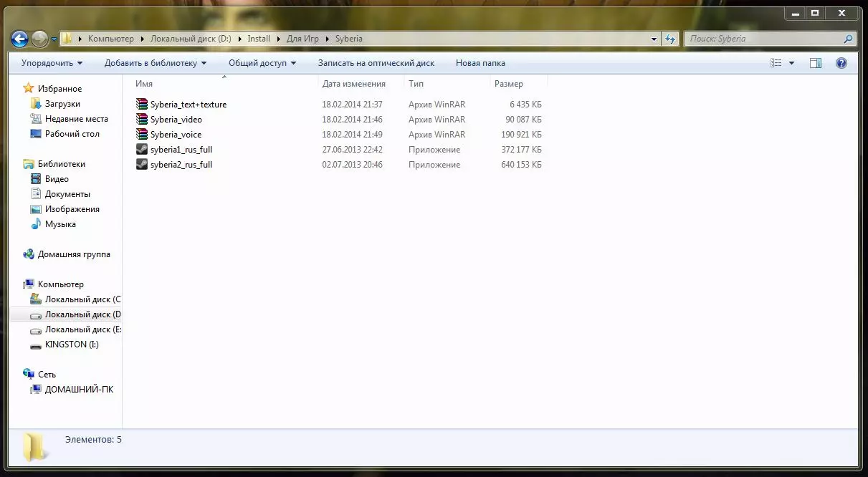
Task: Click 'Избранное' star icon in sidebar
Action: (29, 88)
